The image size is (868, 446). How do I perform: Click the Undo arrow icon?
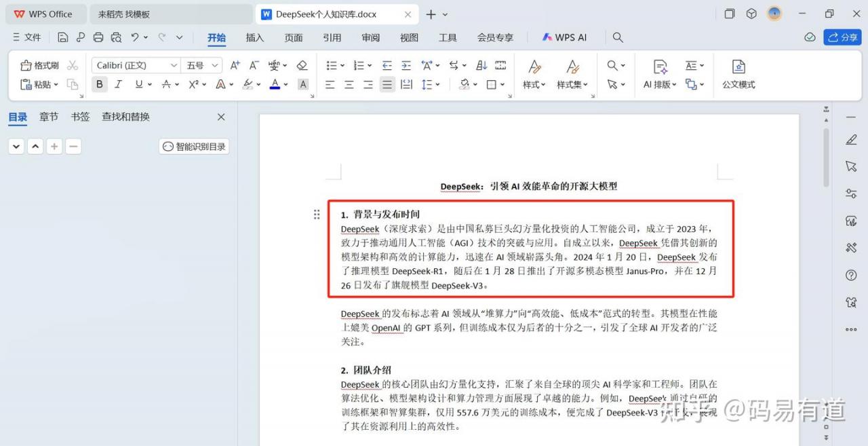(135, 37)
